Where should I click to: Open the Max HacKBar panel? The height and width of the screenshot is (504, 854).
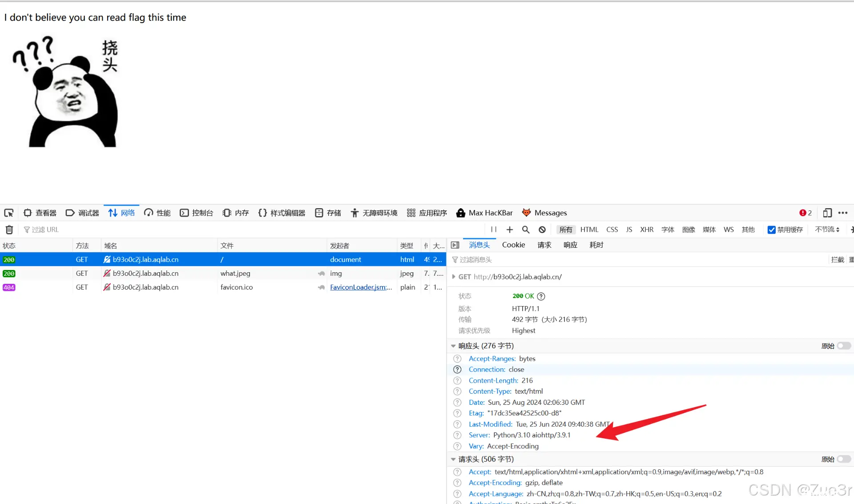point(484,213)
